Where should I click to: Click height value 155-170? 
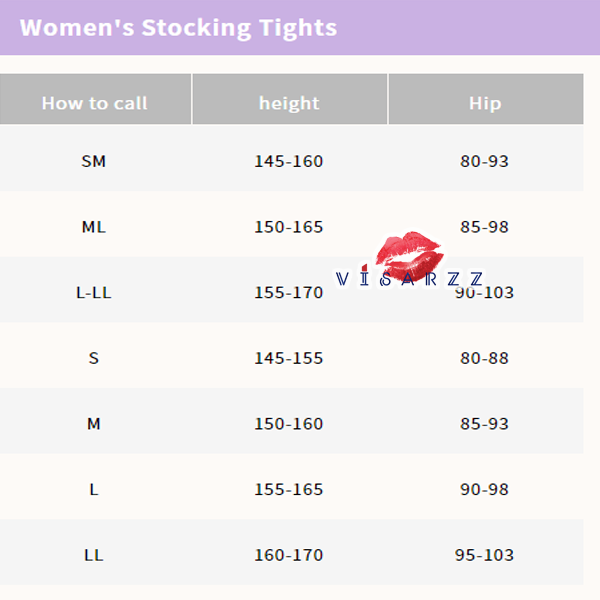tap(289, 293)
